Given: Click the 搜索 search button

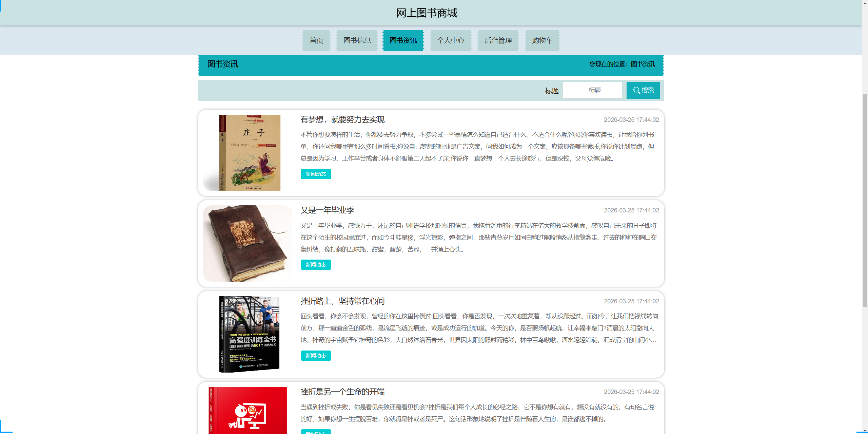Looking at the screenshot, I should (x=643, y=90).
